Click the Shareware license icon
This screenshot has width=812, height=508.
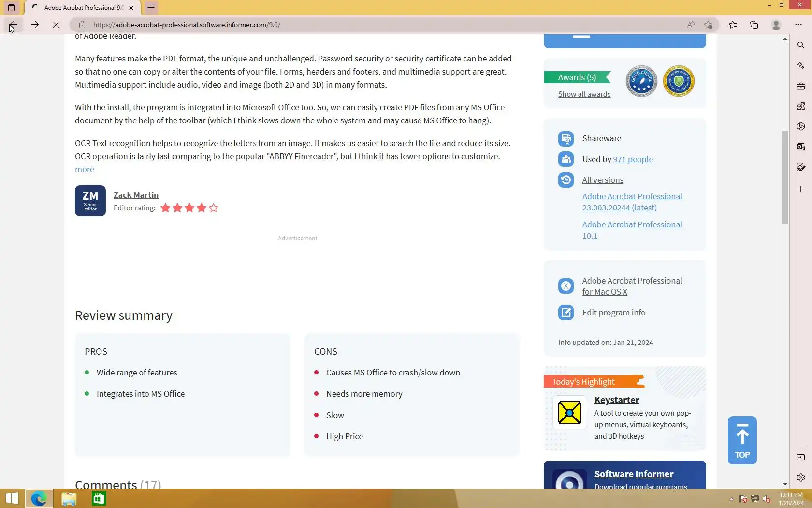tap(566, 139)
